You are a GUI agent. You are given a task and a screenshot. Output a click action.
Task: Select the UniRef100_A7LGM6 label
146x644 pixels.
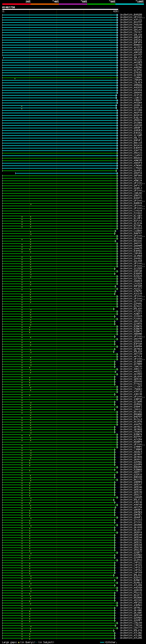pos(131,638)
